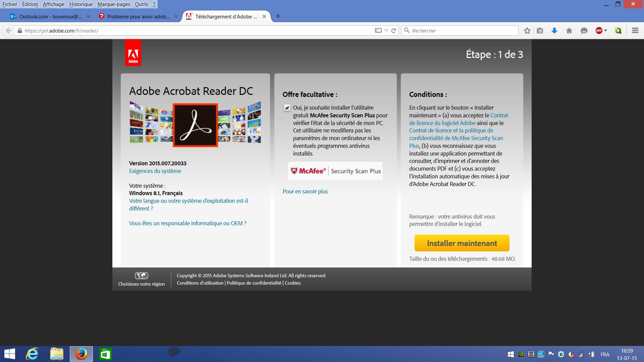Open the Firefox downloads arrow icon
The width and height of the screenshot is (644, 362).
coord(554,31)
